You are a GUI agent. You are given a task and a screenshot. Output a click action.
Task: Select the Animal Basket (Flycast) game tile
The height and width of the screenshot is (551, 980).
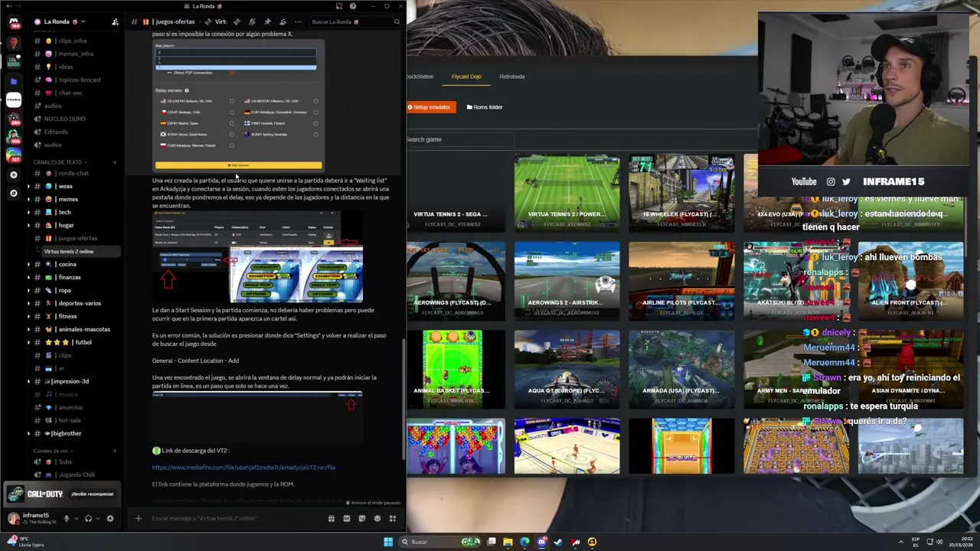[x=456, y=369]
